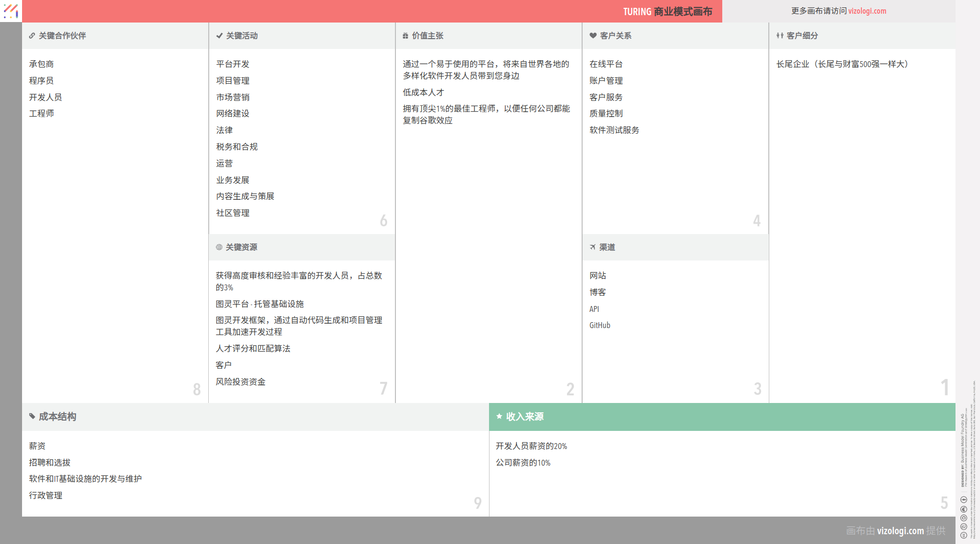Click the TURING 商业模式画布 title banner
980x544 pixels.
click(x=667, y=11)
